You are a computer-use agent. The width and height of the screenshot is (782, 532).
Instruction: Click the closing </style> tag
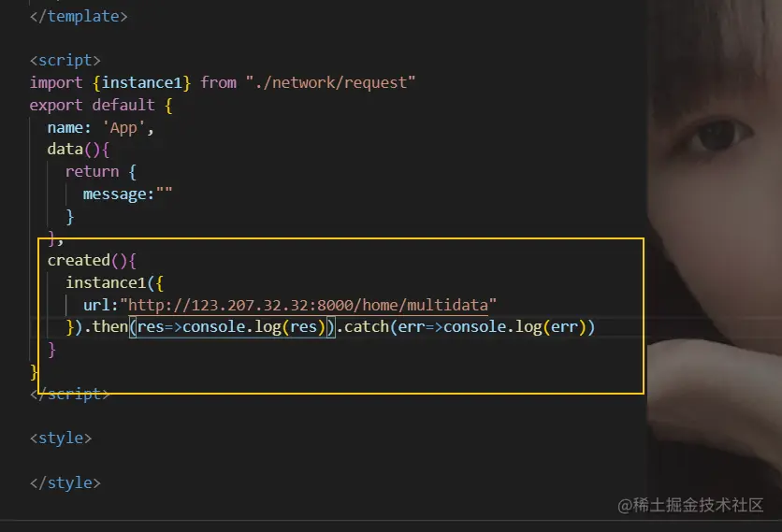pos(65,482)
